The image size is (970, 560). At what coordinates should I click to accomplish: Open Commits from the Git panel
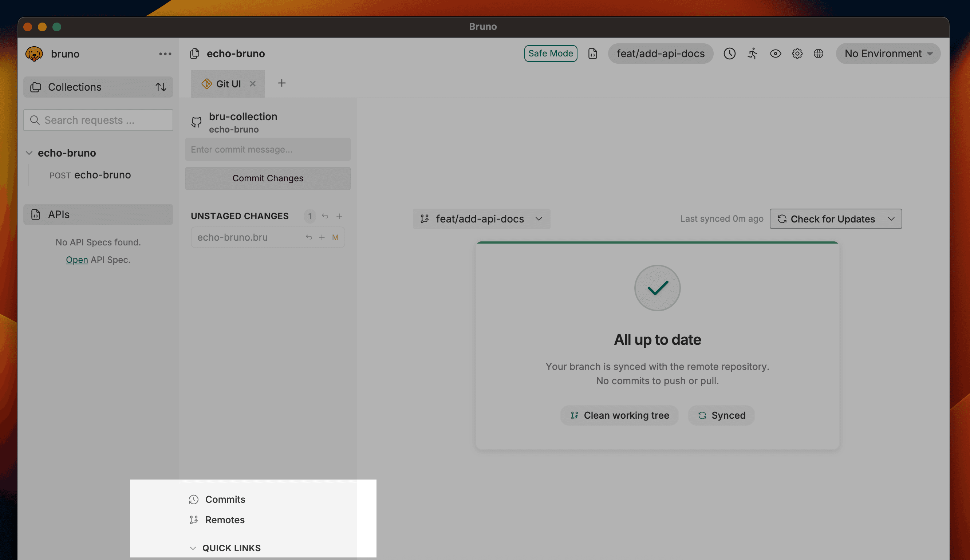225,499
